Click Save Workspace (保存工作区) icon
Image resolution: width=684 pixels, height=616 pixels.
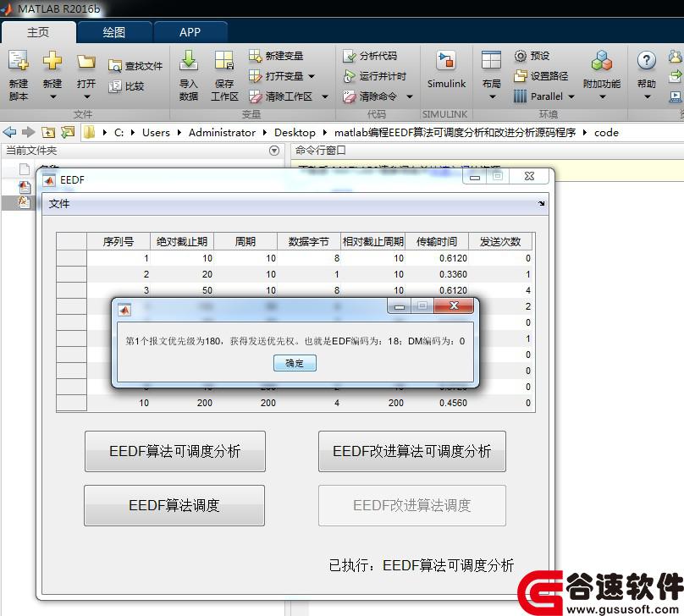point(224,61)
